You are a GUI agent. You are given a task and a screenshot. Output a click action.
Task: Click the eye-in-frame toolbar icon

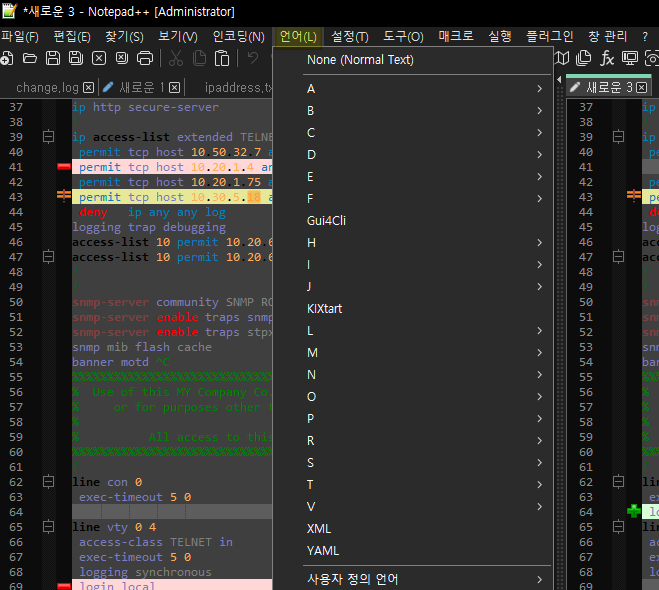point(652,58)
